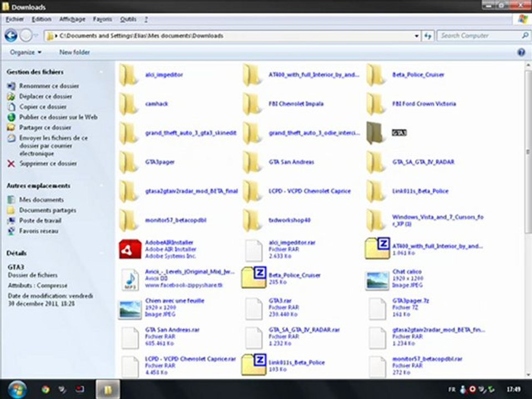Expand the address bar history dropdown

pos(417,35)
